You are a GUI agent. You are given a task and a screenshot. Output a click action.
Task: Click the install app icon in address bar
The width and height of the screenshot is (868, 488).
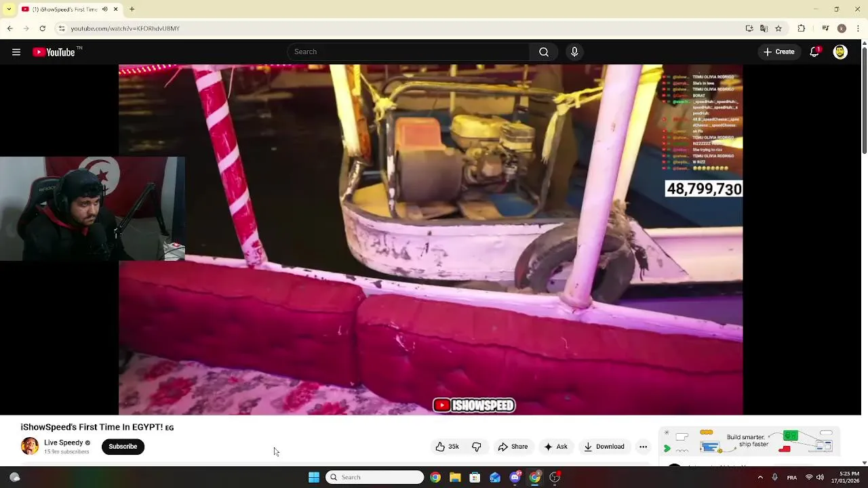click(749, 28)
